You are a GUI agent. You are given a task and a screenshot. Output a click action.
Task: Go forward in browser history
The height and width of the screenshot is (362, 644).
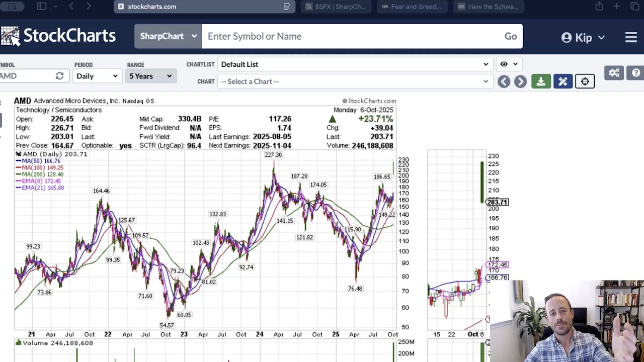tap(89, 7)
